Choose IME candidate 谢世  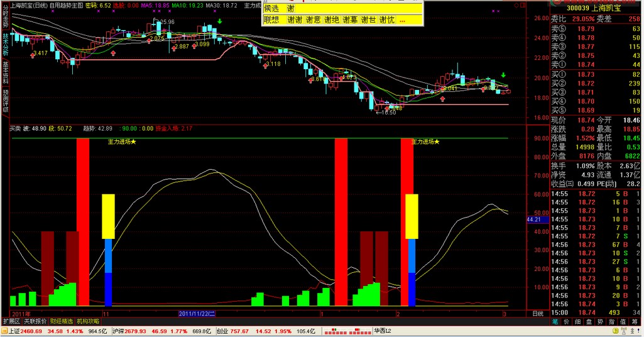point(368,19)
